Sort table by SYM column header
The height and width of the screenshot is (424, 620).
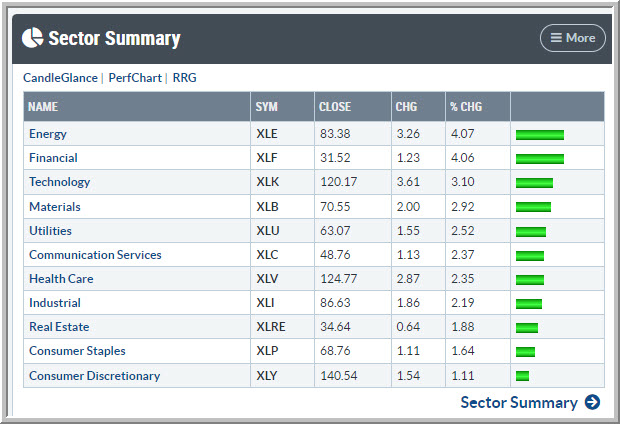[266, 106]
